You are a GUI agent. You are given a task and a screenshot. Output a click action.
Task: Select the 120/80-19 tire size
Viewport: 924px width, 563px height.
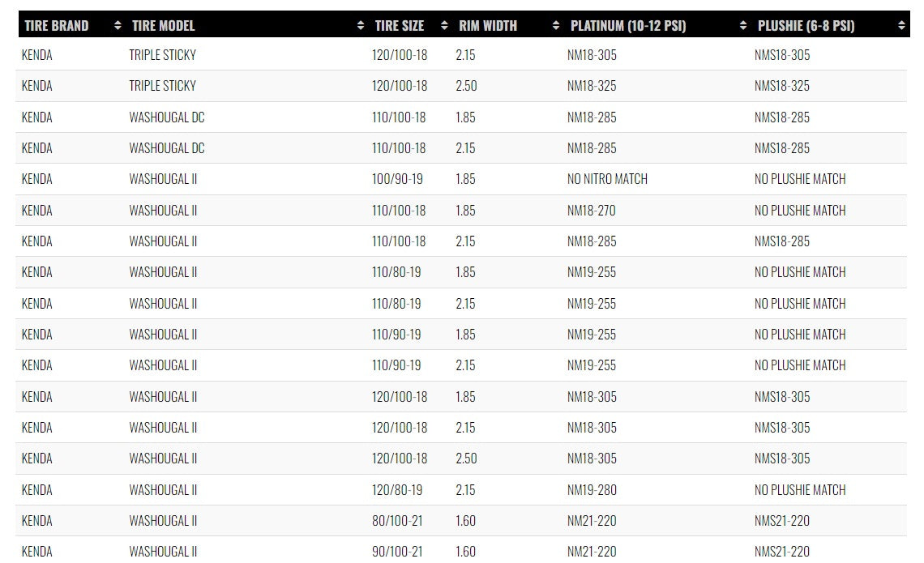397,490
